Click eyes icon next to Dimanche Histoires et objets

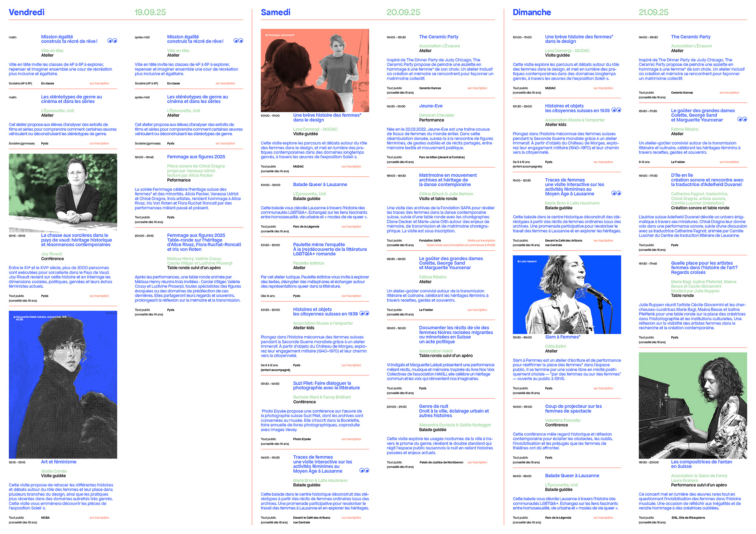click(616, 110)
